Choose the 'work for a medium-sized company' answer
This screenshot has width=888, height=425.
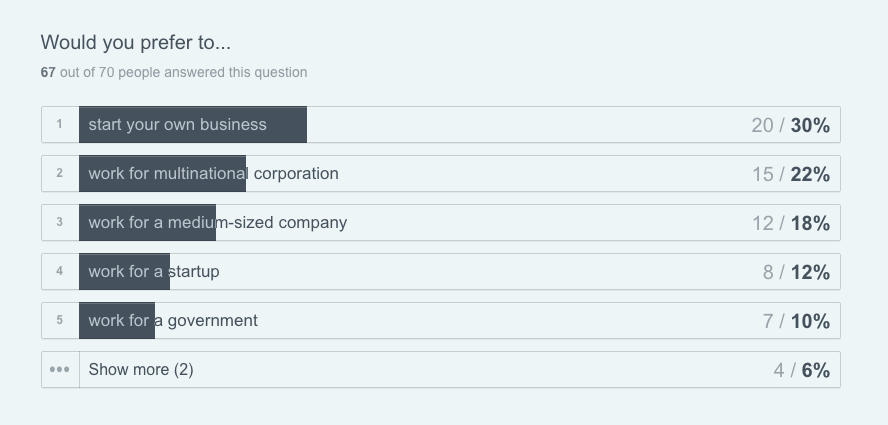(217, 223)
